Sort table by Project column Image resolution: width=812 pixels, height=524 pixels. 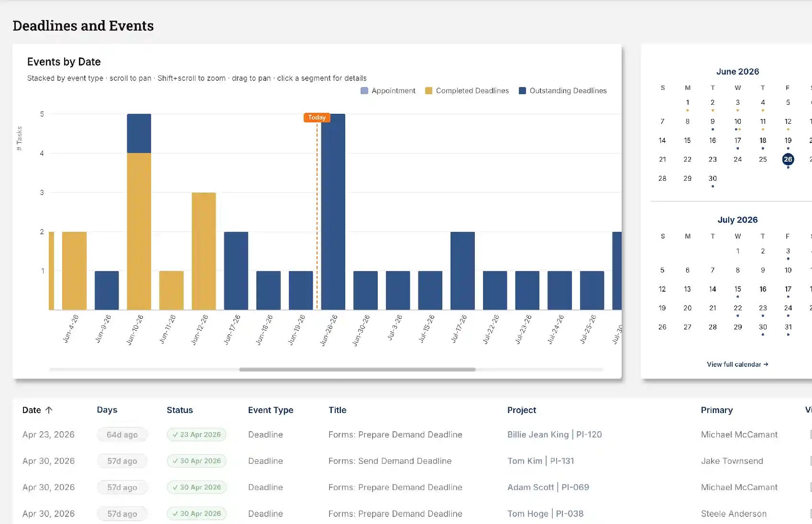522,410
